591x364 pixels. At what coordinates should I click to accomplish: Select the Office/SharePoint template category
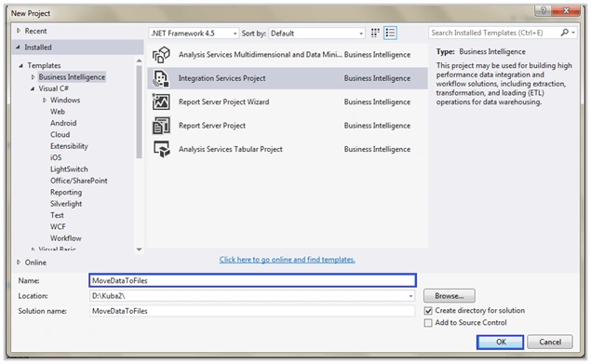(x=79, y=181)
